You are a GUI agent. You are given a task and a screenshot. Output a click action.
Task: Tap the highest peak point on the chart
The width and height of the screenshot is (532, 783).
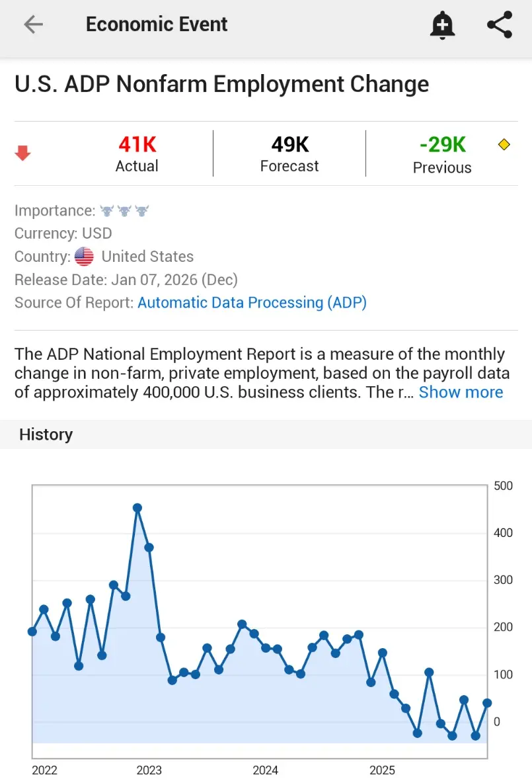click(137, 508)
